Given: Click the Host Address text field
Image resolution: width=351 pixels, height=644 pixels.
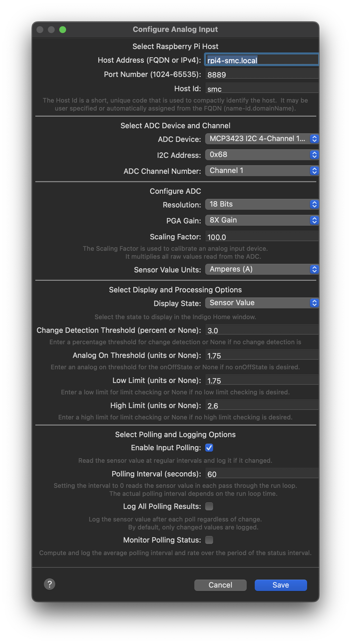Looking at the screenshot, I should coord(262,60).
